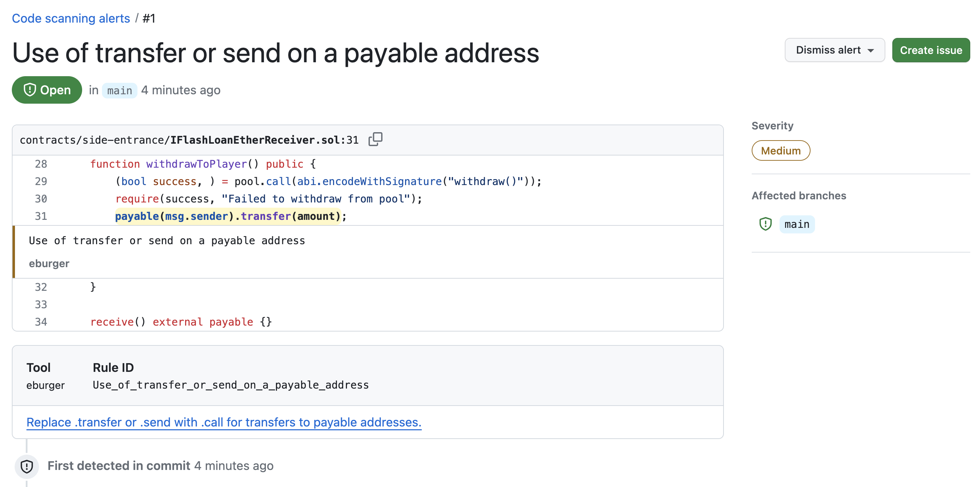This screenshot has height=487, width=980.
Task: Open the Dismiss alert dropdown
Action: pos(835,50)
